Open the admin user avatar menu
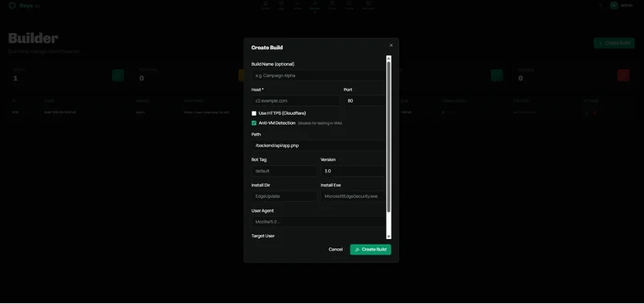The width and height of the screenshot is (644, 304). pyautogui.click(x=614, y=5)
